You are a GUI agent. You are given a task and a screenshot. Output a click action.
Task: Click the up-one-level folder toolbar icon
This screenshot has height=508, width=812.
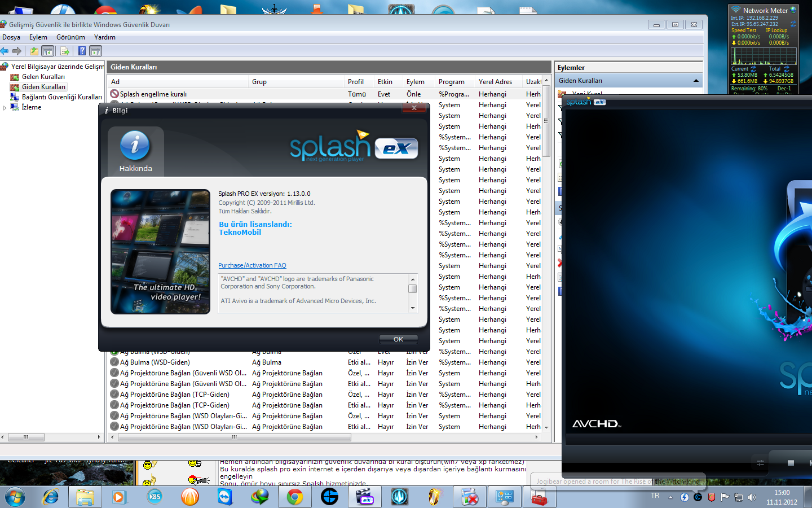pyautogui.click(x=34, y=51)
